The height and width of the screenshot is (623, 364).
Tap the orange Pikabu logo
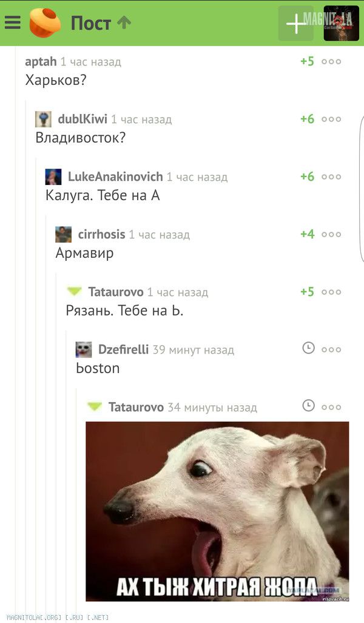point(45,22)
